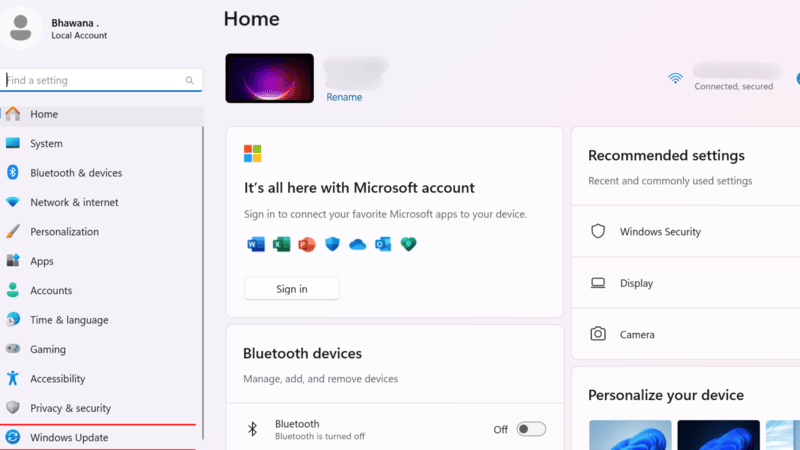Open Display recommended setting

[x=686, y=283]
